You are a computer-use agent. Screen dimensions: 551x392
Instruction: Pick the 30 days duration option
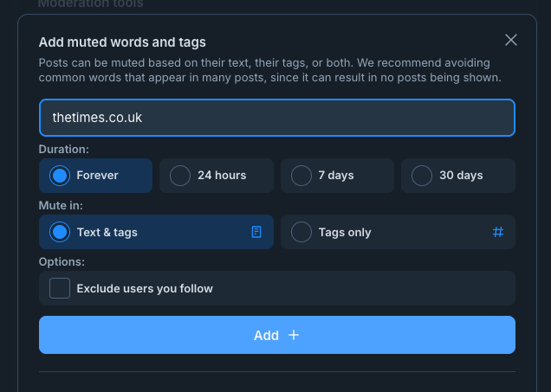pos(422,176)
